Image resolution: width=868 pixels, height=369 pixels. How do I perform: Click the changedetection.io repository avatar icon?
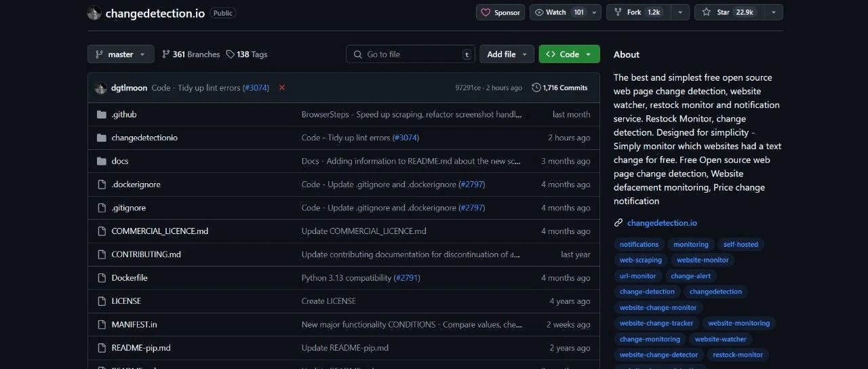click(x=94, y=13)
